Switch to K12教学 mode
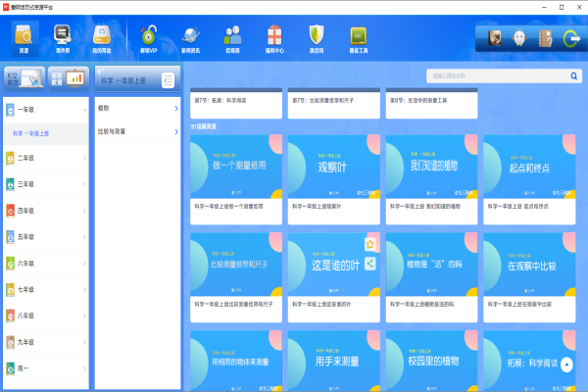This screenshot has width=588, height=392. point(24,78)
